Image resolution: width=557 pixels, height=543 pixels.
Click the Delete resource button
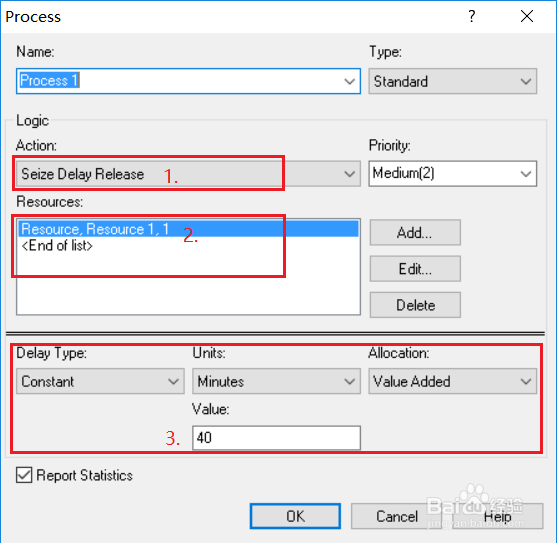point(415,305)
